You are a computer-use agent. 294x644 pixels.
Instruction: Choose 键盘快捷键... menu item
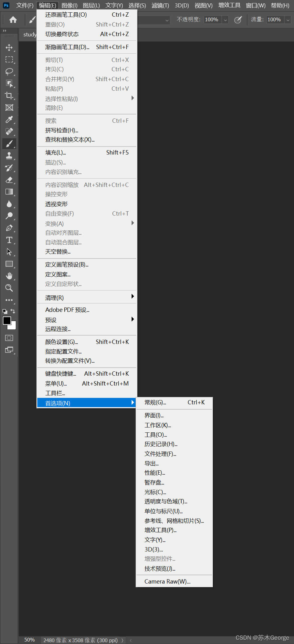pyautogui.click(x=87, y=374)
